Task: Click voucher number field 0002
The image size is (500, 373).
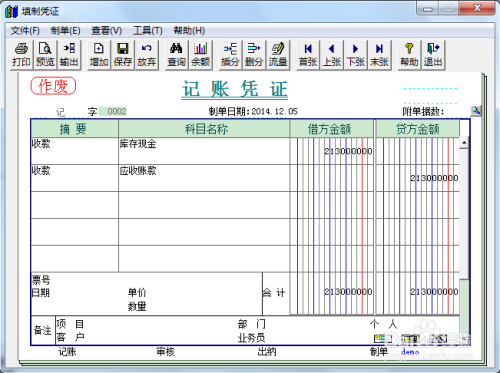Action: tap(113, 111)
